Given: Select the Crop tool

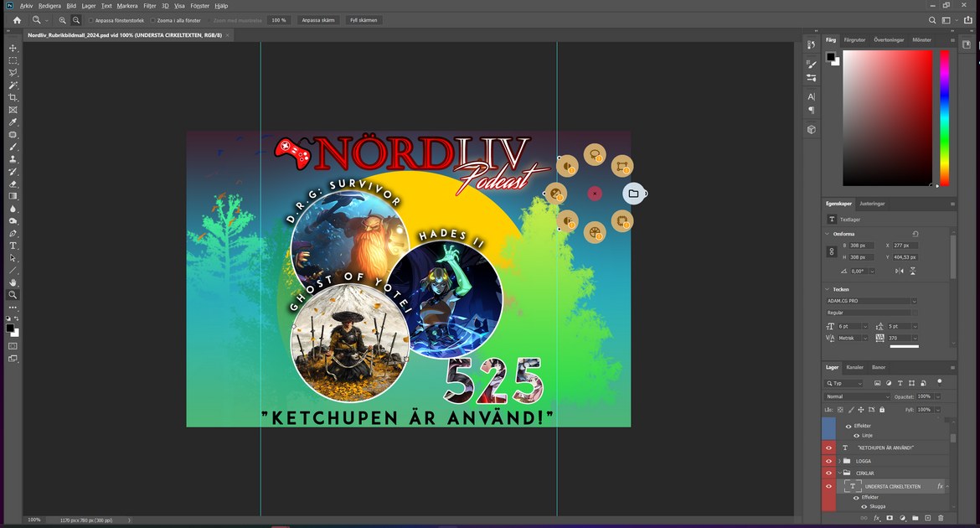Looking at the screenshot, I should pos(13,98).
